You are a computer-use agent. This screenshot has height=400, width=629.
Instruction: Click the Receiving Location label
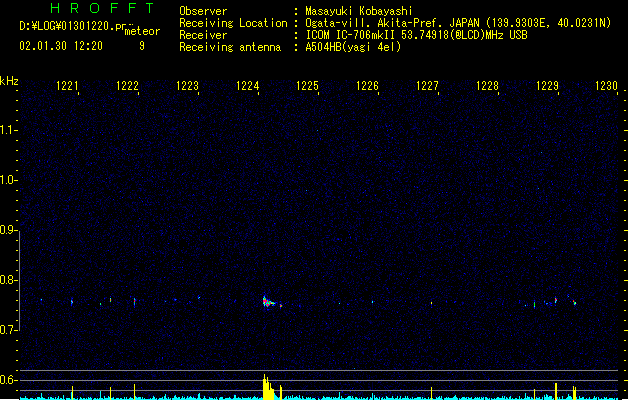[233, 23]
